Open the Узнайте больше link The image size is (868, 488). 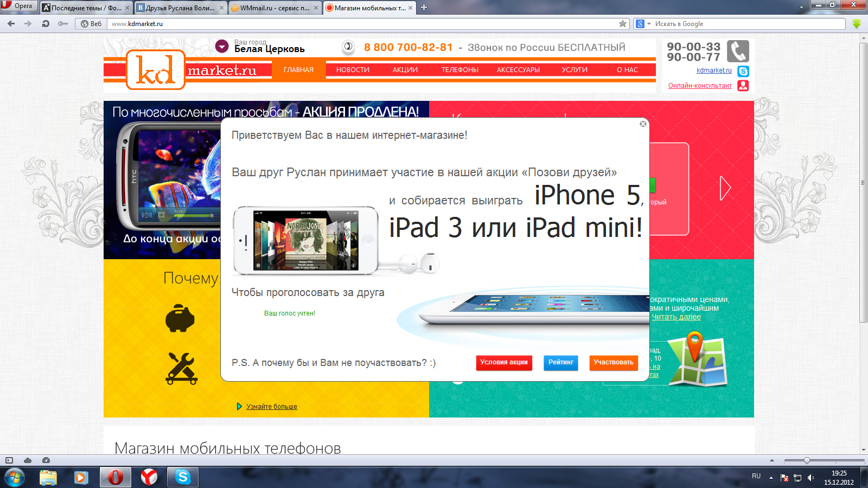(x=272, y=407)
